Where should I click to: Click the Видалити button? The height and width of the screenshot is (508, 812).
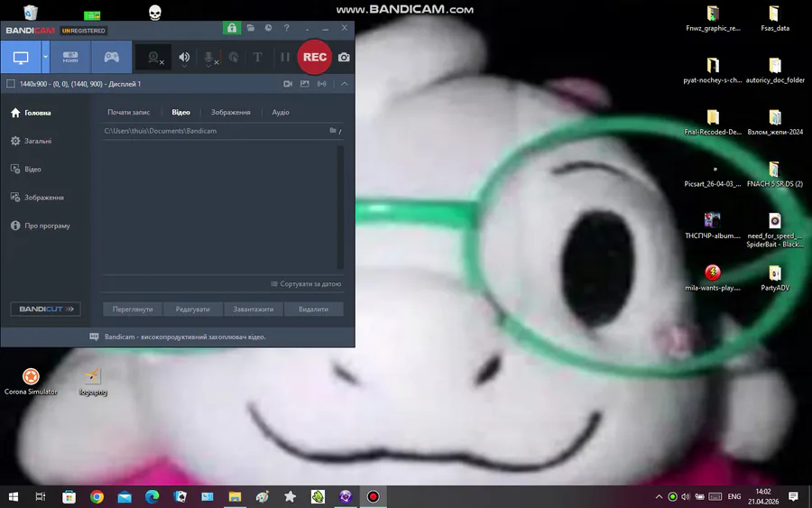[x=313, y=309]
